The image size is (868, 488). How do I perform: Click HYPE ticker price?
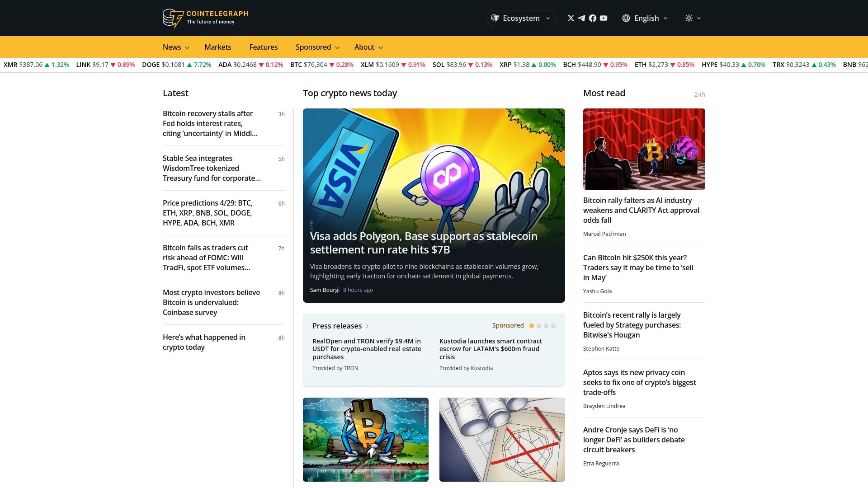pyautogui.click(x=729, y=65)
